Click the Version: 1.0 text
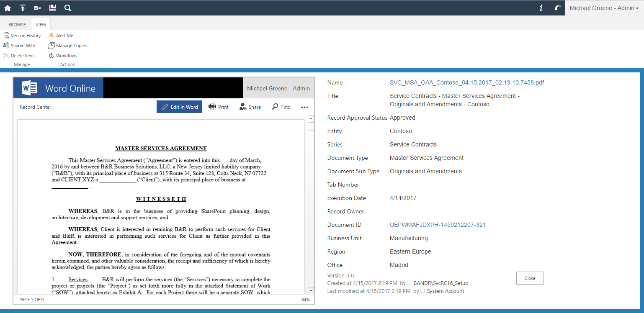This screenshot has width=644, height=313. coord(341,276)
